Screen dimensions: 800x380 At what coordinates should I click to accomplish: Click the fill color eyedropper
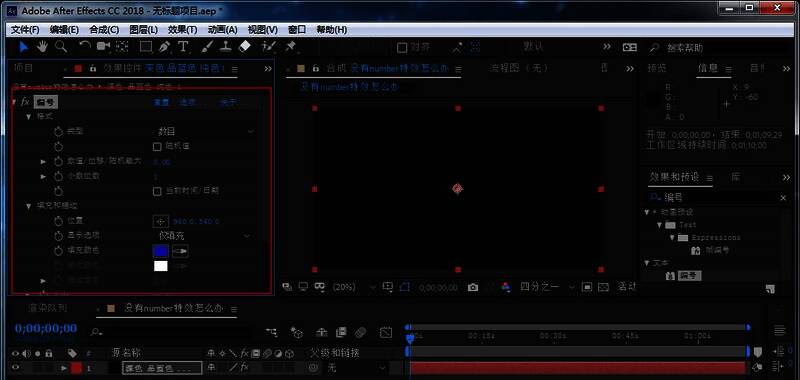(181, 251)
